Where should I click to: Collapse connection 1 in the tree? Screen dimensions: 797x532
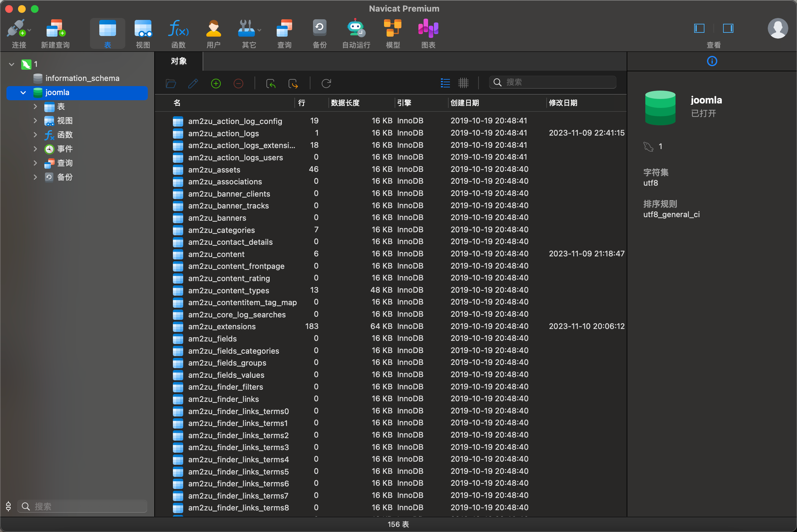(x=12, y=64)
